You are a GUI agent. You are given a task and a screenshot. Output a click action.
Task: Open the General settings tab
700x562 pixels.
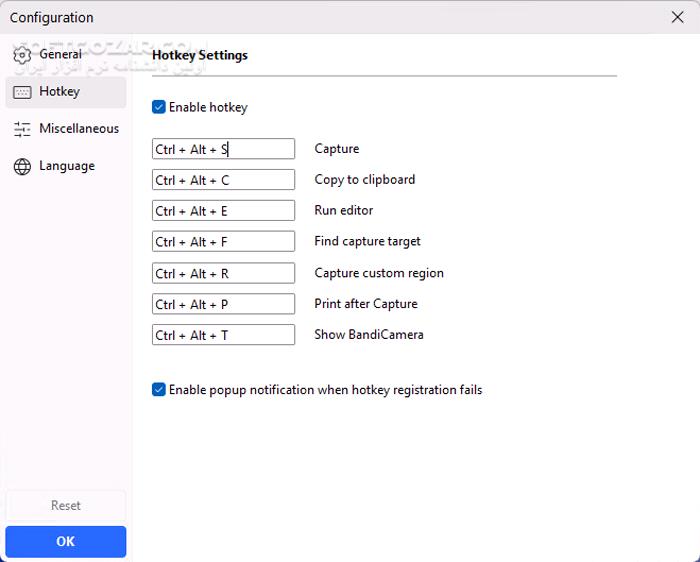61,55
